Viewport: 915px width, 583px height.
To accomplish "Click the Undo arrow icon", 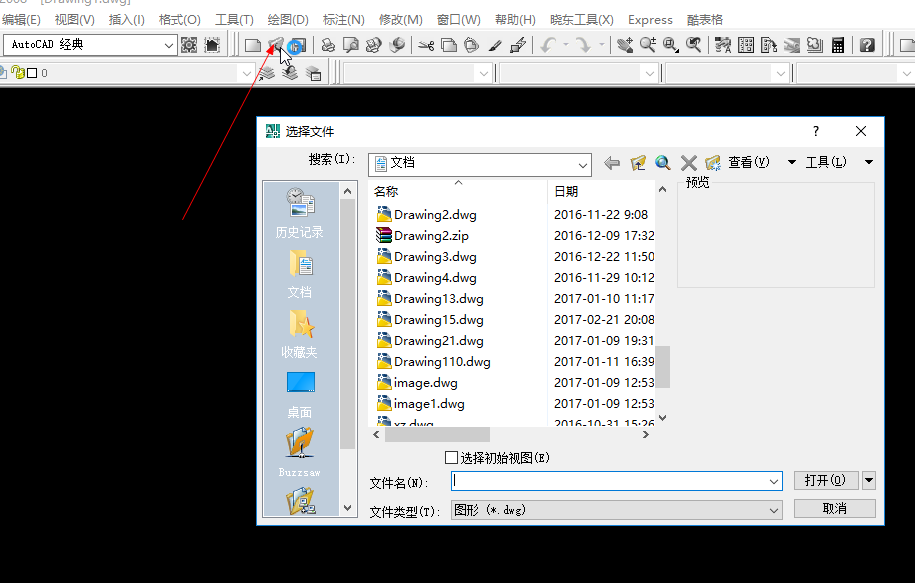I will [x=548, y=45].
